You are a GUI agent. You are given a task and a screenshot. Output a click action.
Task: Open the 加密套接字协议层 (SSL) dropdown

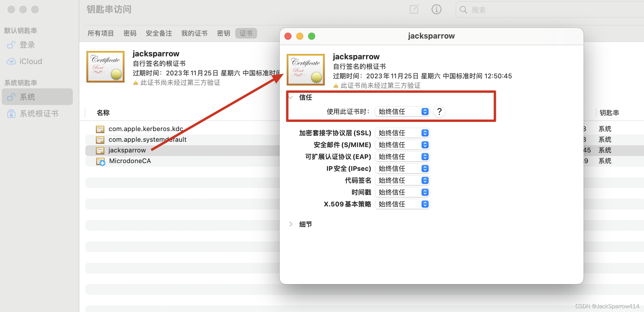coord(402,133)
